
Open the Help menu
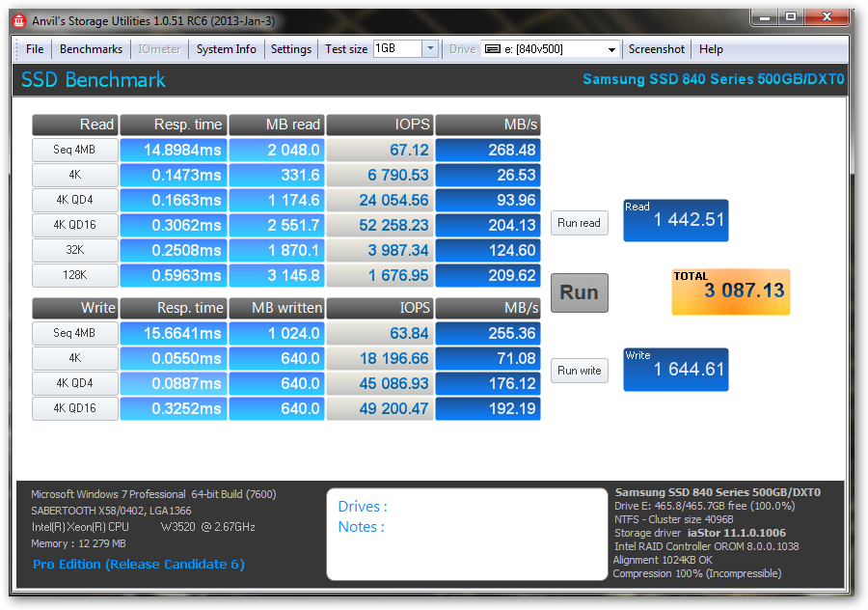click(x=711, y=49)
